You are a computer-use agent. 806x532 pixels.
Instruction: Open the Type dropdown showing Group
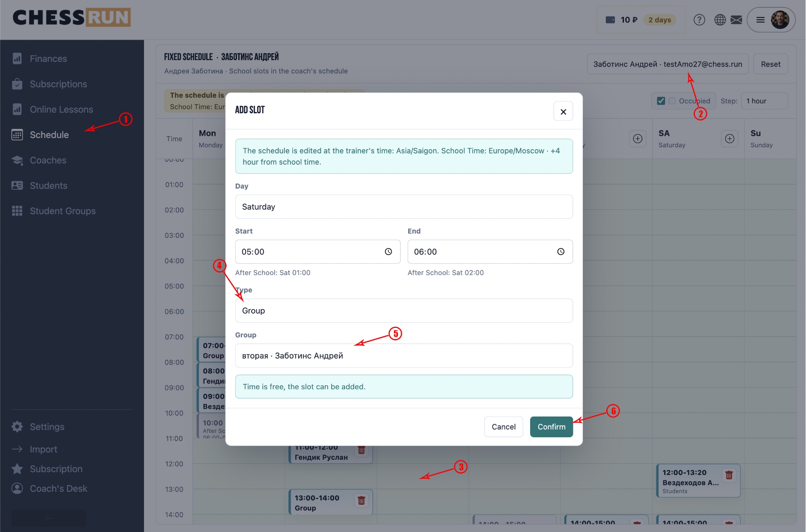coord(404,311)
